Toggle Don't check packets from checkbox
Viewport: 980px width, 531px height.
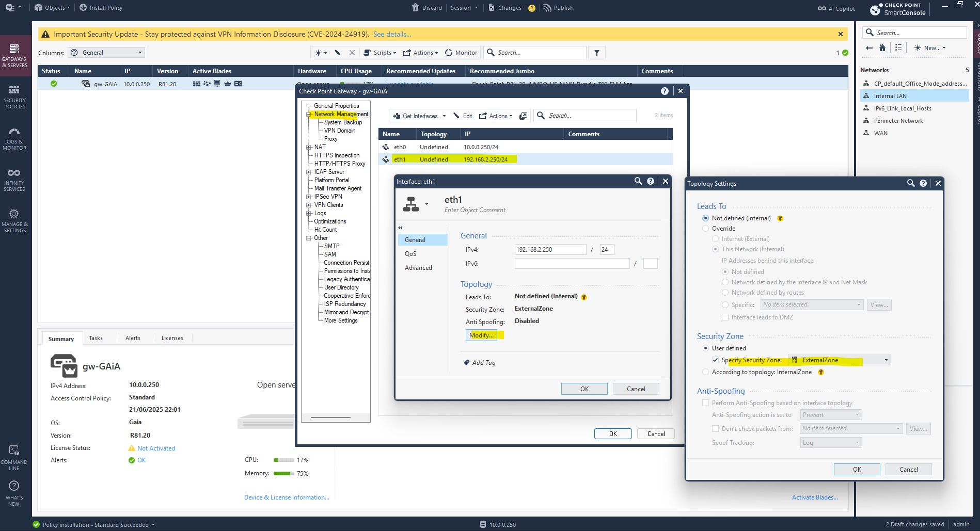[715, 429]
